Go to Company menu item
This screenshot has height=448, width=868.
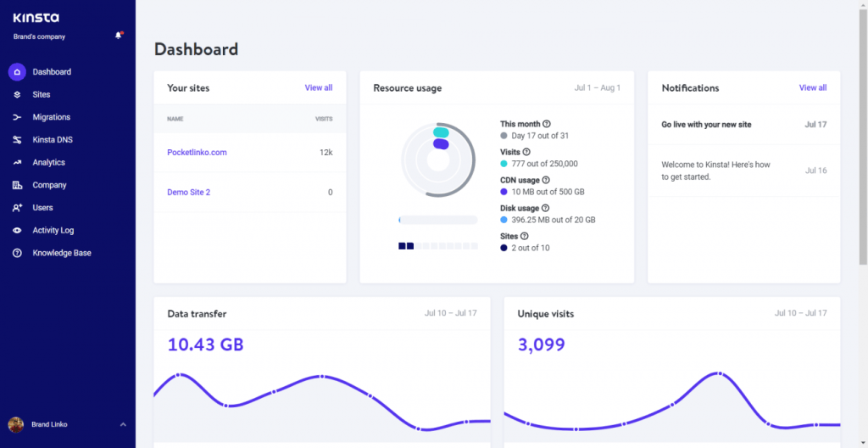point(49,185)
